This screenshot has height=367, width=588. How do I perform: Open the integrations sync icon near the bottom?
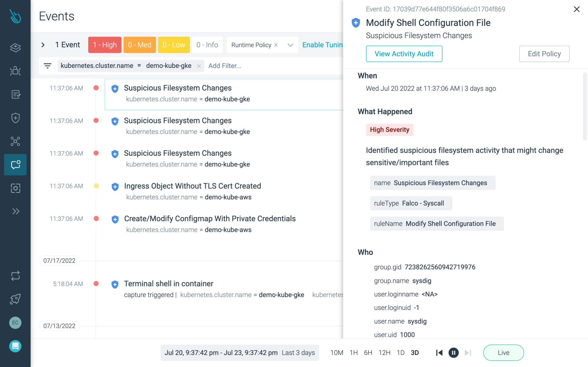[x=15, y=276]
